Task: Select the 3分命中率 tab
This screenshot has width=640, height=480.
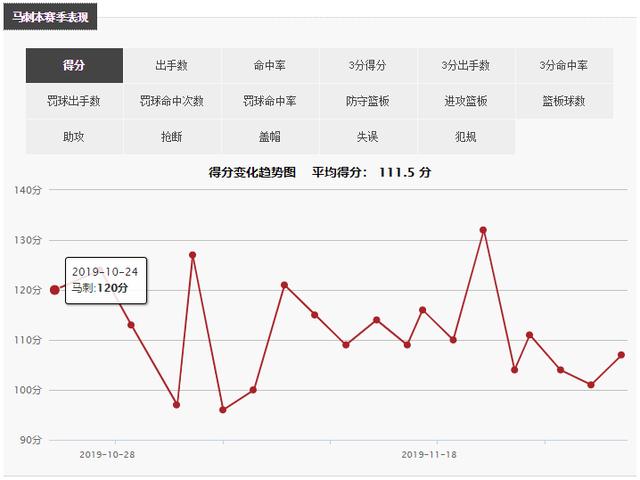Action: [564, 65]
